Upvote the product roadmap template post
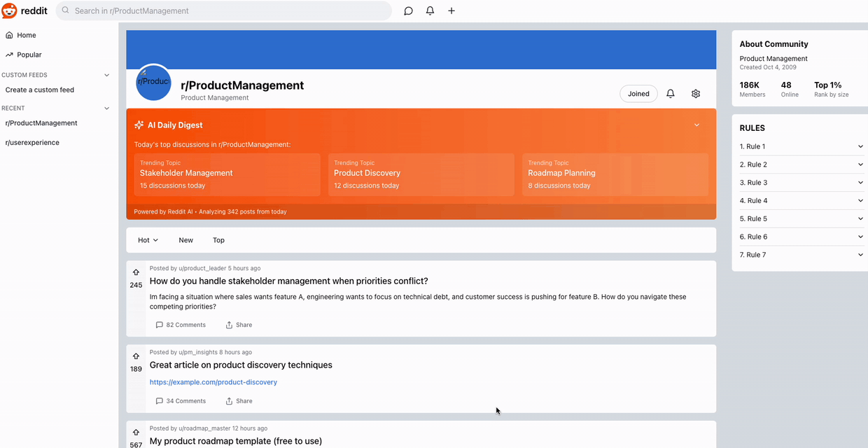The width and height of the screenshot is (868, 448). coord(136,433)
